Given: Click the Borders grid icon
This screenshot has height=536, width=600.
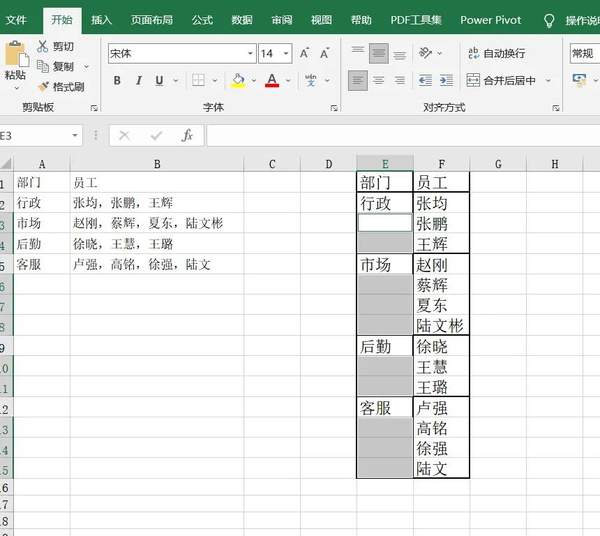Looking at the screenshot, I should click(199, 80).
